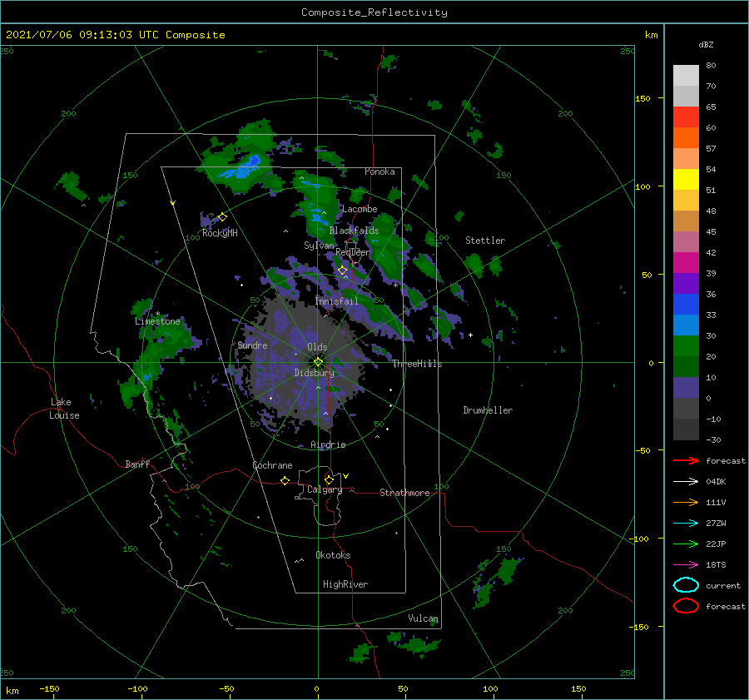Click the 04DK legend label
Viewport: 749px width, 700px height.
716,482
